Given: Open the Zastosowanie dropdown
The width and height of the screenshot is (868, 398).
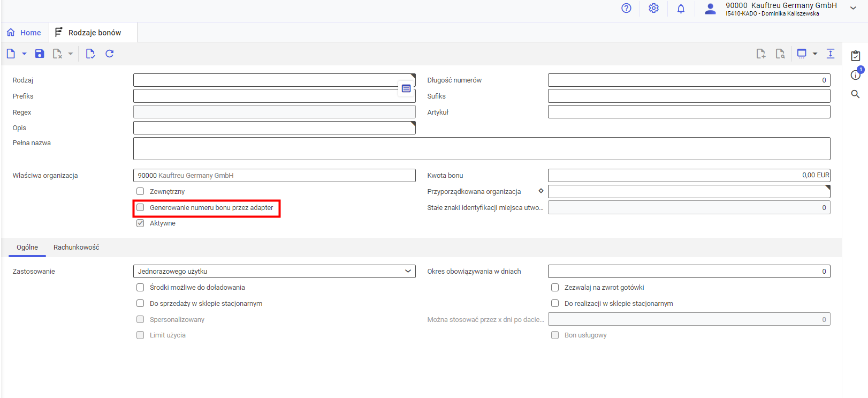Looking at the screenshot, I should tap(275, 272).
